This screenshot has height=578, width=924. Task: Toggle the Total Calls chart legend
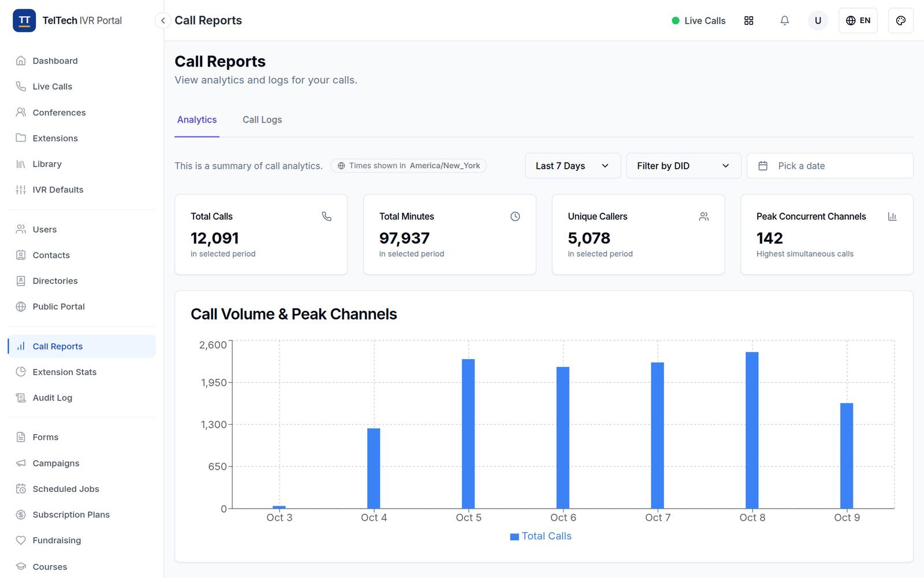pos(541,536)
